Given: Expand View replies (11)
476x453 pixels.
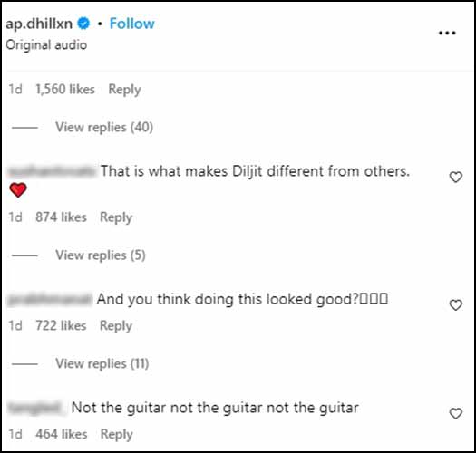Looking at the screenshot, I should [102, 363].
